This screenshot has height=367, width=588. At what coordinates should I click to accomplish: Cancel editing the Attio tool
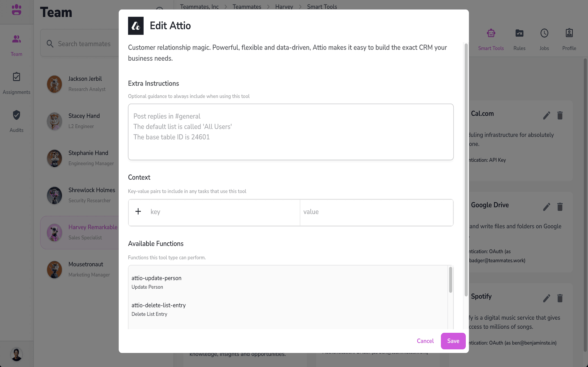[425, 341]
